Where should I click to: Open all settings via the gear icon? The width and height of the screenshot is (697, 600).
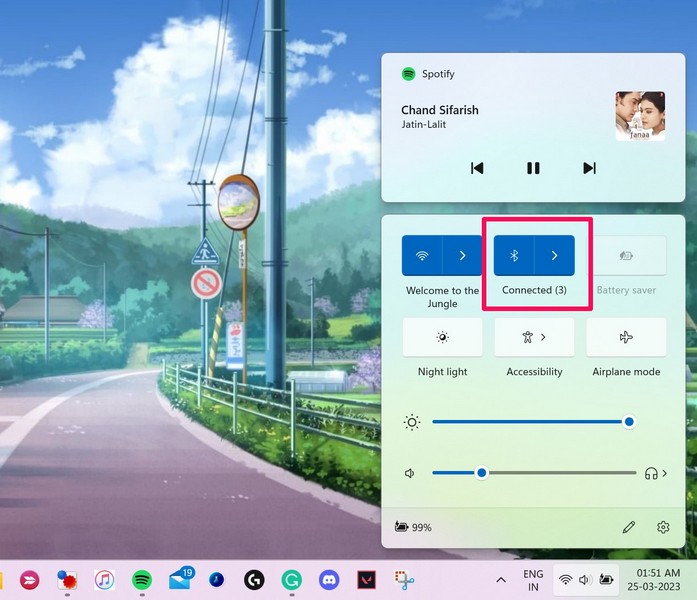[x=663, y=527]
